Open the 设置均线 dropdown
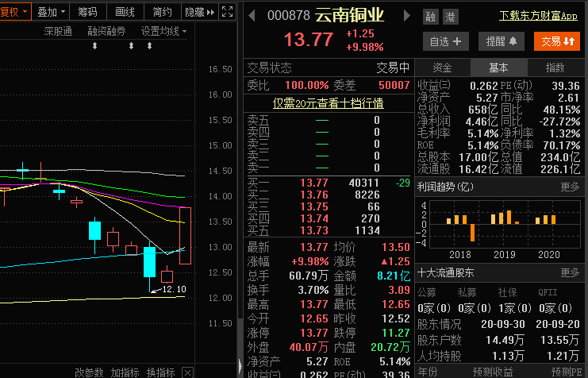Screen dimensions: 588x378 (163, 32)
